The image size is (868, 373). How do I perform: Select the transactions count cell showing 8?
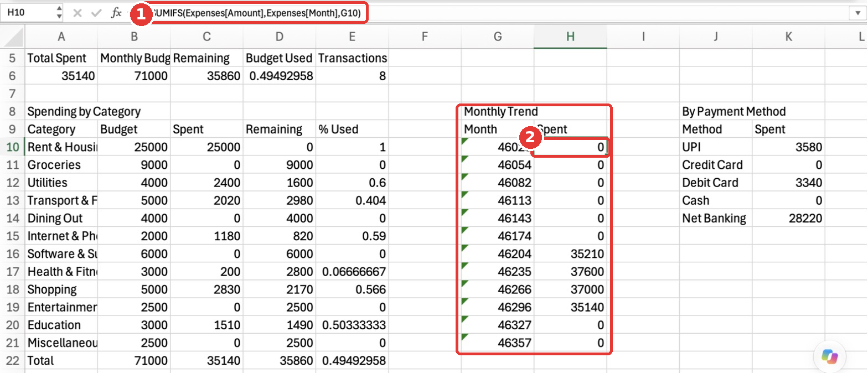(x=352, y=75)
